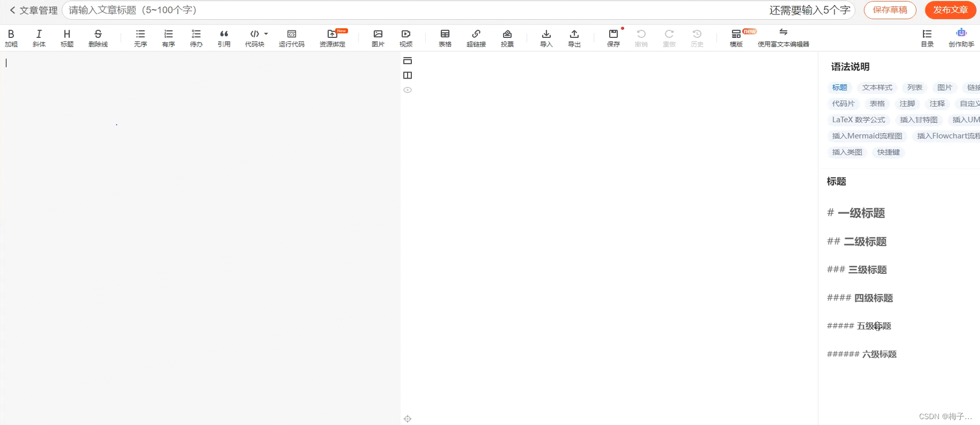Select the LaTeX 数学公式 tag
The image size is (980, 425).
click(858, 120)
